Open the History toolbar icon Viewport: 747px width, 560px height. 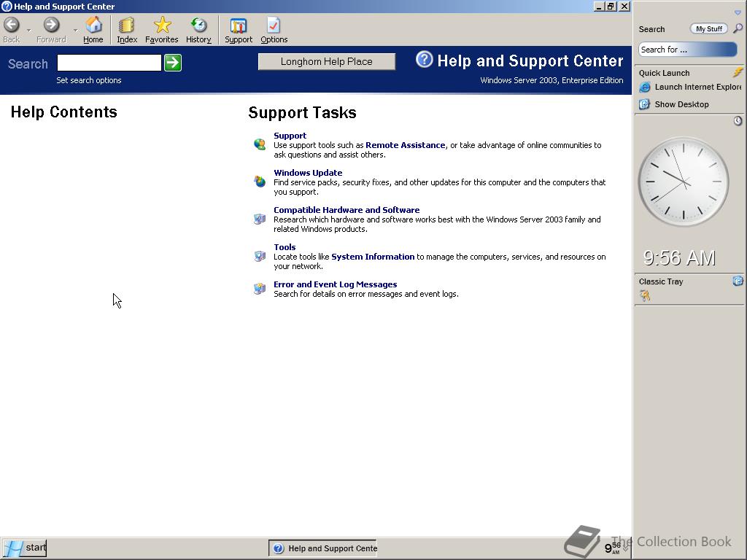[198, 25]
